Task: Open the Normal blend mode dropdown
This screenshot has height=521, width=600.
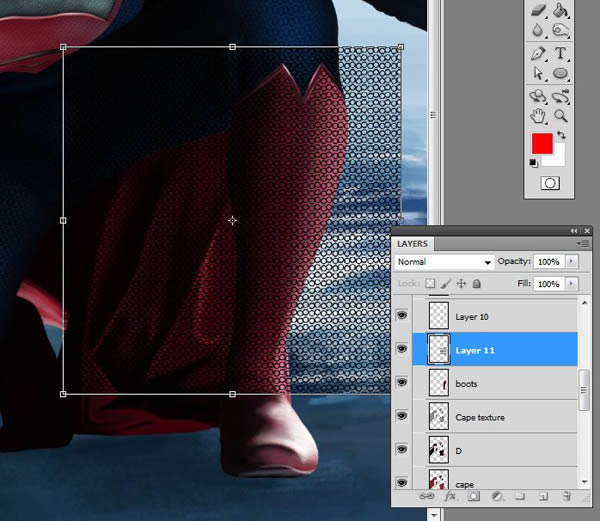Action: pos(443,262)
